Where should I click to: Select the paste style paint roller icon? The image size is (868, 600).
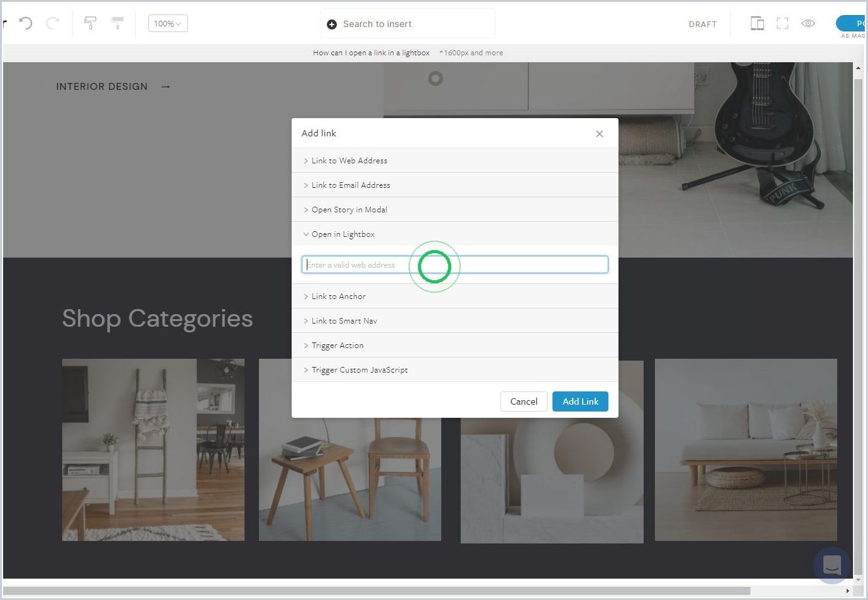pos(118,24)
